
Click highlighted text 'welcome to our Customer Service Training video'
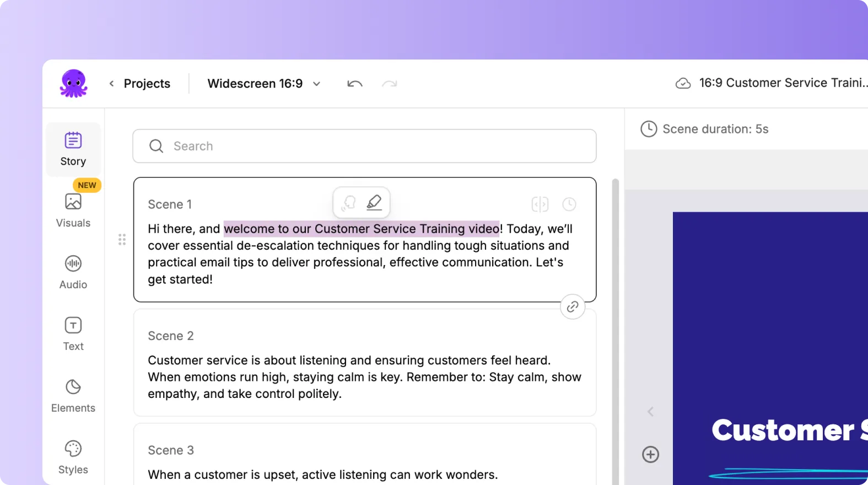[362, 229]
